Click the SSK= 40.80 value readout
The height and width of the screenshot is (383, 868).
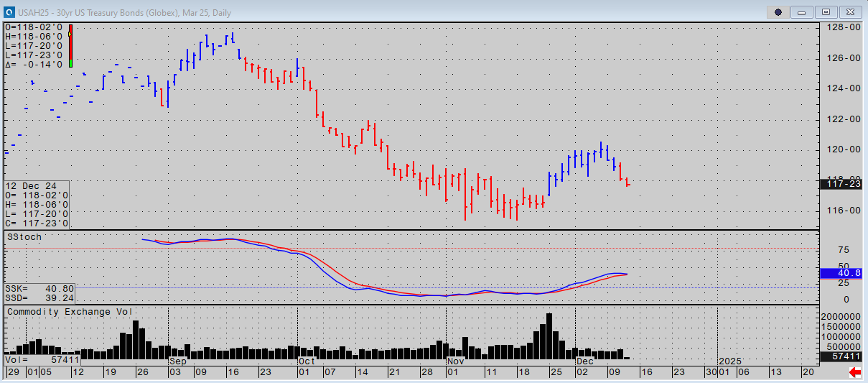39,287
